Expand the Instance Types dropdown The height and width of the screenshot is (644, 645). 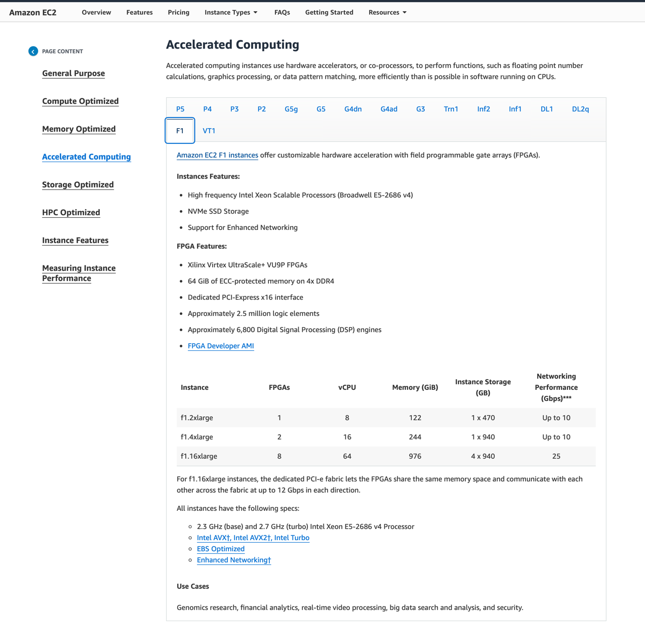231,12
